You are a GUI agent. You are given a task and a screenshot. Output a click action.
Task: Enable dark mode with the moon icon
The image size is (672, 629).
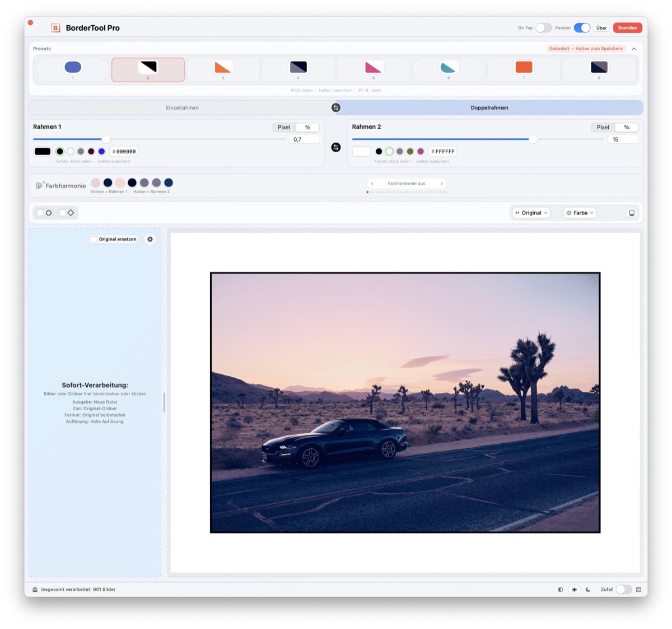[588, 589]
